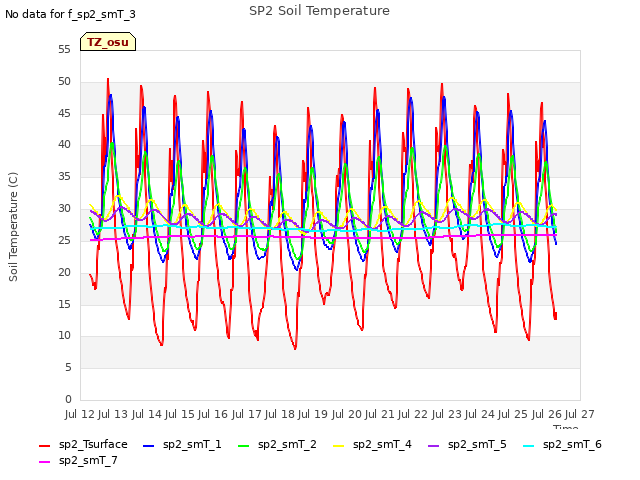The height and width of the screenshot is (480, 640).
Task: Toggle the sp2_Tsurface legend entry
Action: 83,444
